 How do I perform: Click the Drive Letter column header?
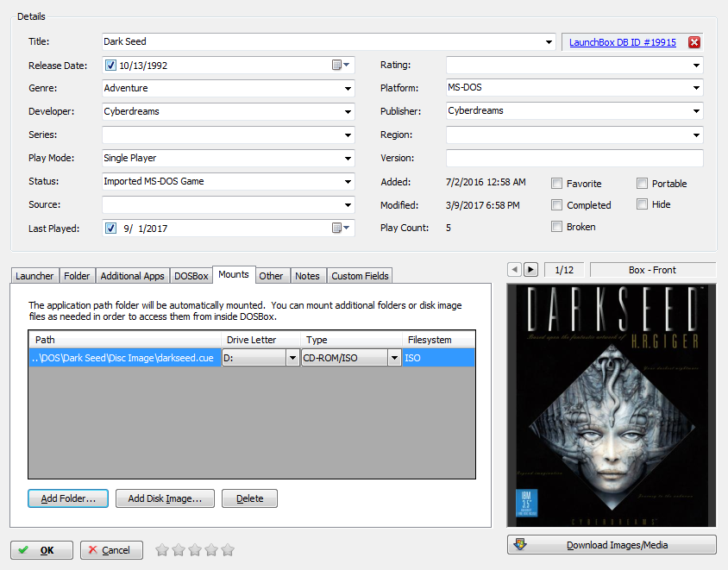261,339
